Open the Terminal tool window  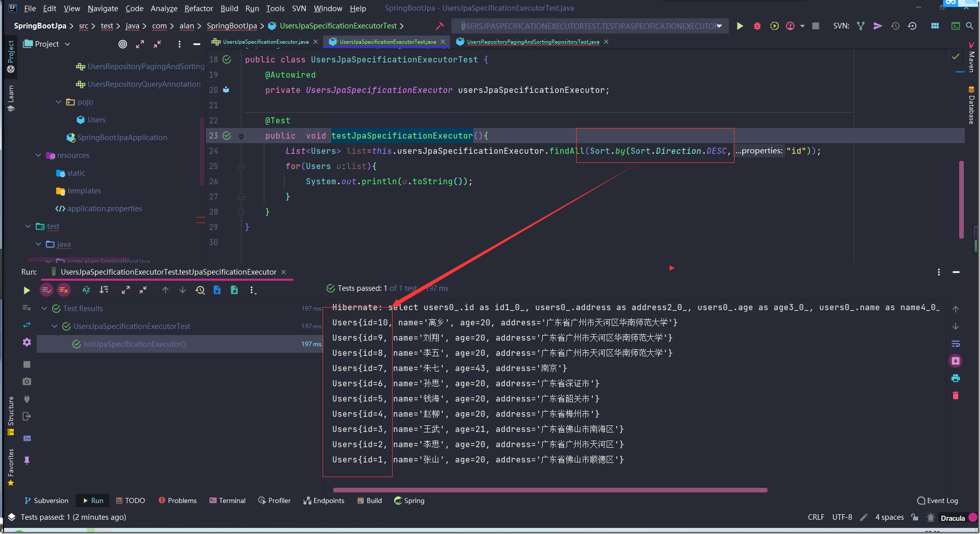coord(227,500)
